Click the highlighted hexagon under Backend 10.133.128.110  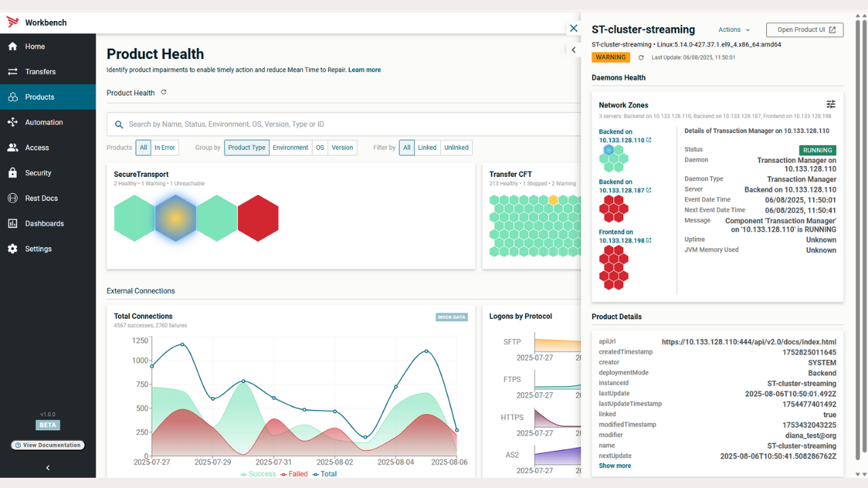click(x=609, y=150)
